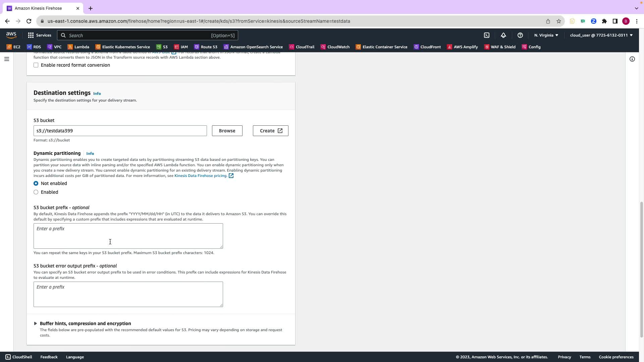Click the S3 bucket prefix text area
Screen dimensions: 644x362
(x=128, y=236)
